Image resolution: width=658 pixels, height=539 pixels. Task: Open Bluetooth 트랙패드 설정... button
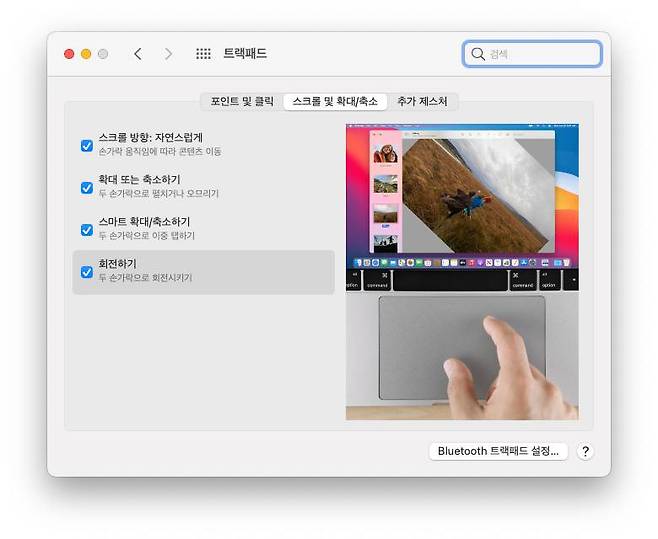pyautogui.click(x=498, y=451)
